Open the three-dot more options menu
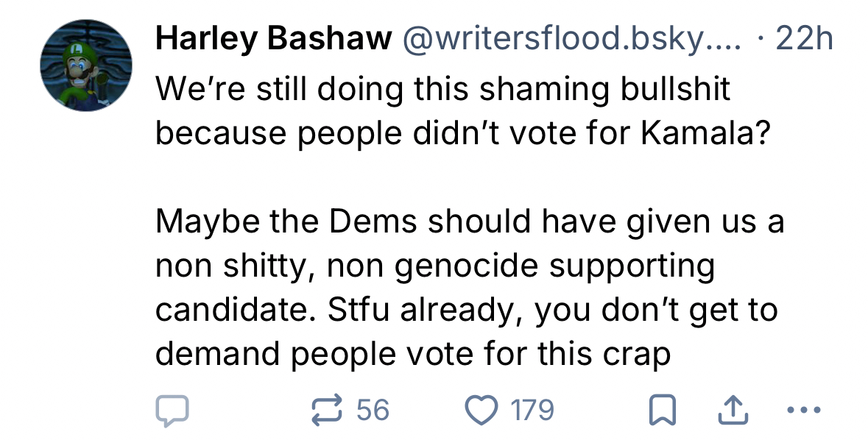868x440 pixels. [x=803, y=411]
